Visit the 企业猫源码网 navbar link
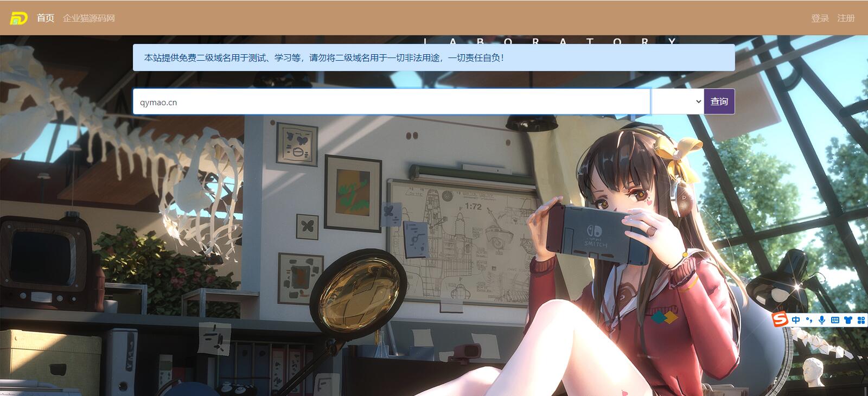 (89, 18)
